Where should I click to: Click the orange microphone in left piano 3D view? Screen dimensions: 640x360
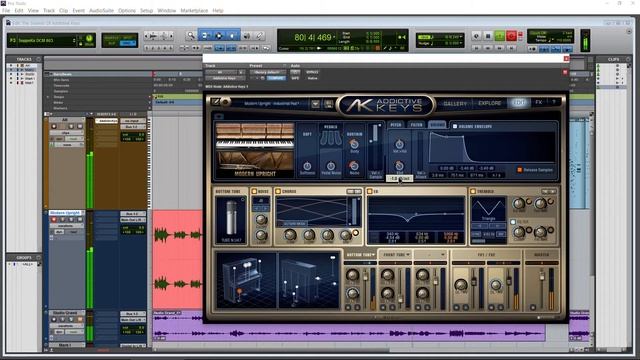240,291
